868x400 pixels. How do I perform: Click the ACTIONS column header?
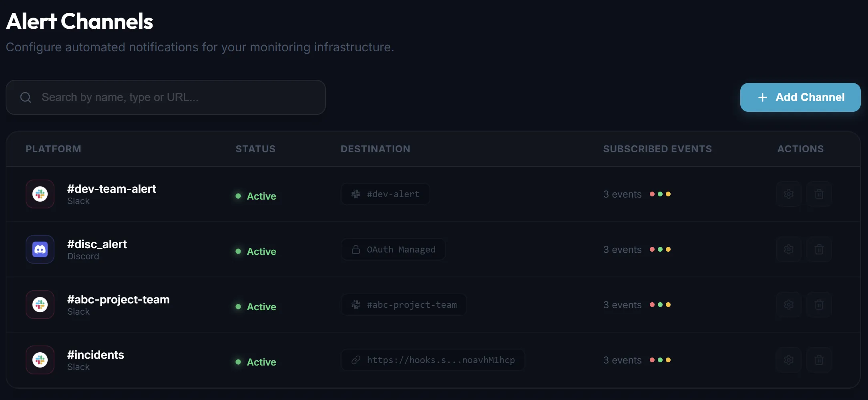pos(800,149)
